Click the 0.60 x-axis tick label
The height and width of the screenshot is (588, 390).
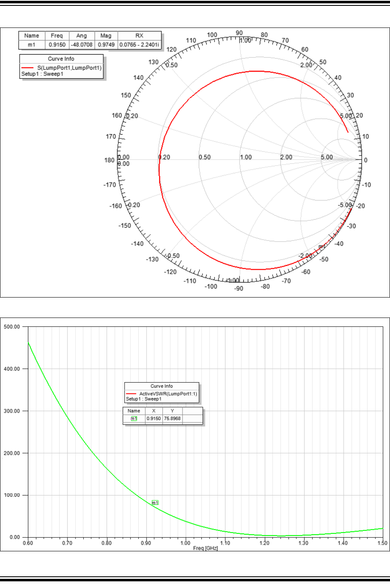click(27, 543)
